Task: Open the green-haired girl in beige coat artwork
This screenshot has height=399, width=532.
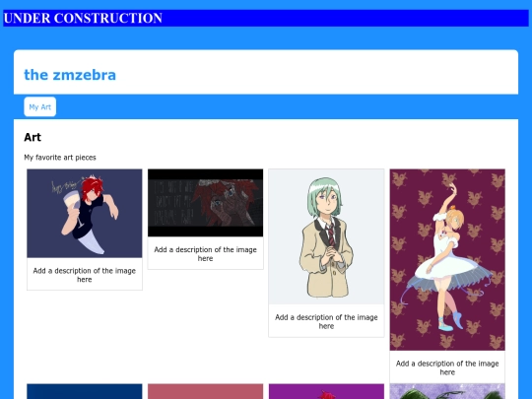Action: (x=326, y=236)
